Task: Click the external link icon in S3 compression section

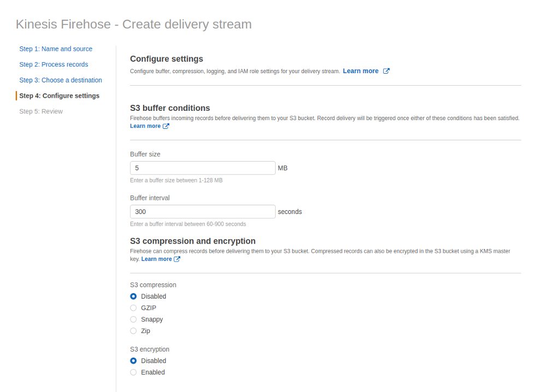Action: 177,259
